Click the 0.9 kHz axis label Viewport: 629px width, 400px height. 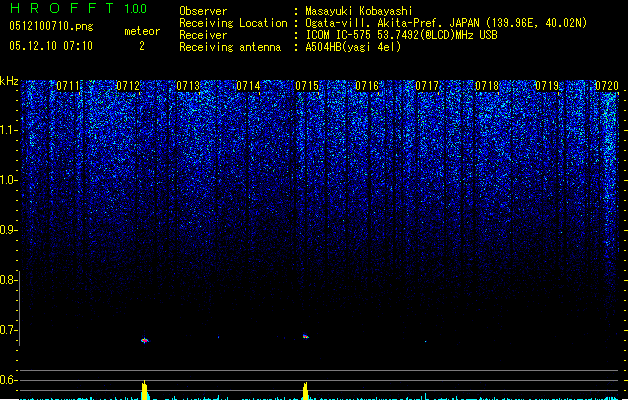click(9, 230)
